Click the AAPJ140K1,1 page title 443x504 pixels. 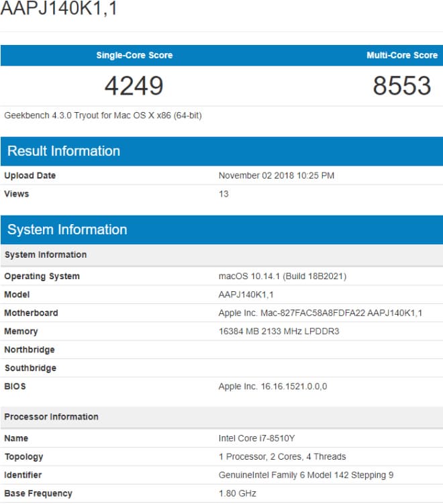[x=59, y=7]
